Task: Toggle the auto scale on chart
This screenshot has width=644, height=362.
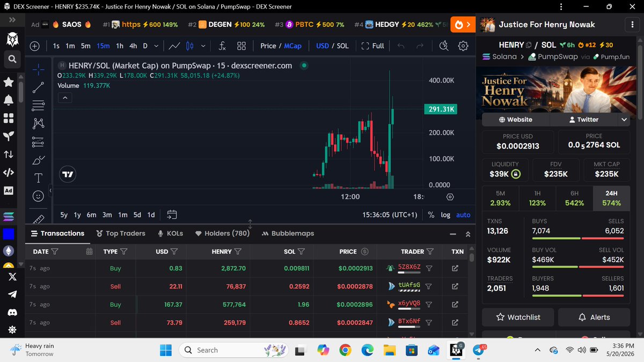Action: click(463, 215)
